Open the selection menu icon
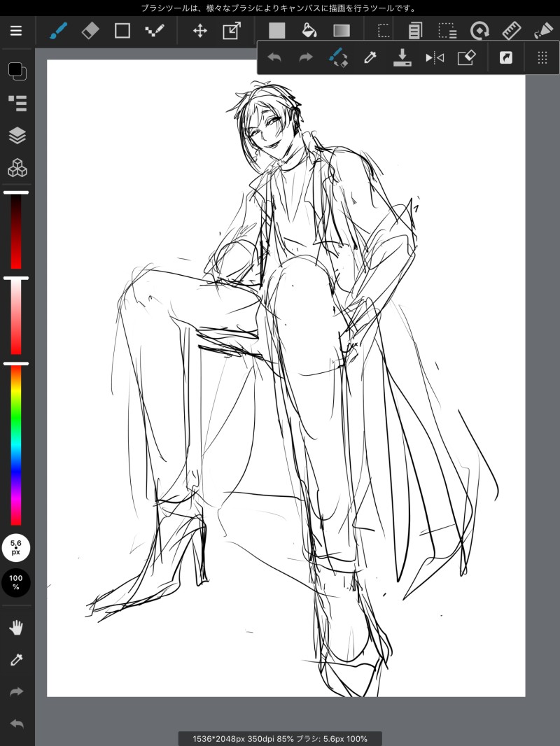 coord(447,31)
